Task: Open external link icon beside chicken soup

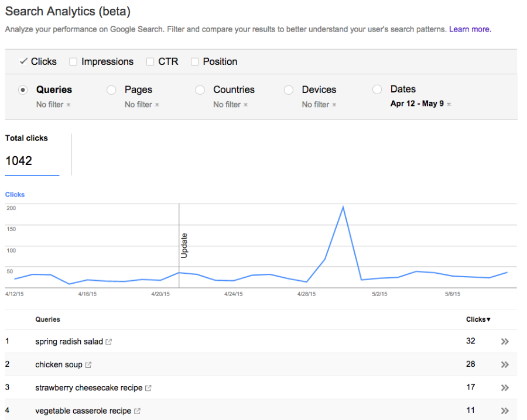Action: tap(88, 365)
